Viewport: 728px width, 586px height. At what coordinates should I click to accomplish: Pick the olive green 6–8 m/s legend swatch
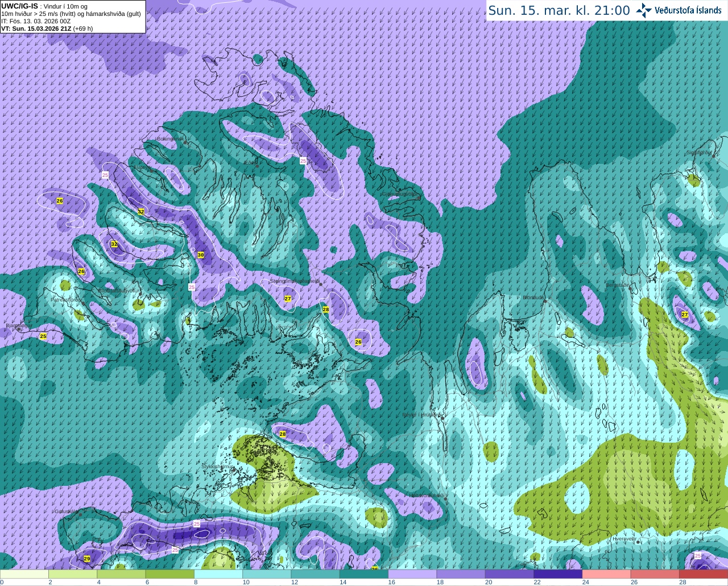[x=170, y=574]
